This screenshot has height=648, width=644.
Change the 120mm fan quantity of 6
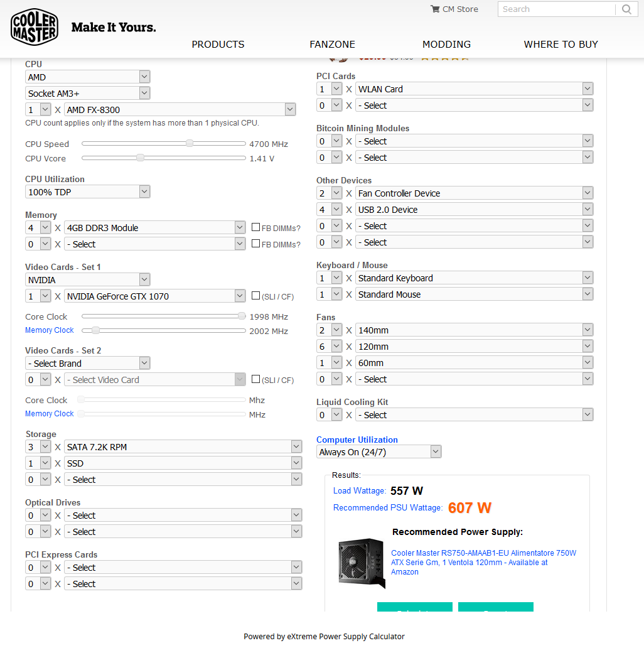point(330,347)
